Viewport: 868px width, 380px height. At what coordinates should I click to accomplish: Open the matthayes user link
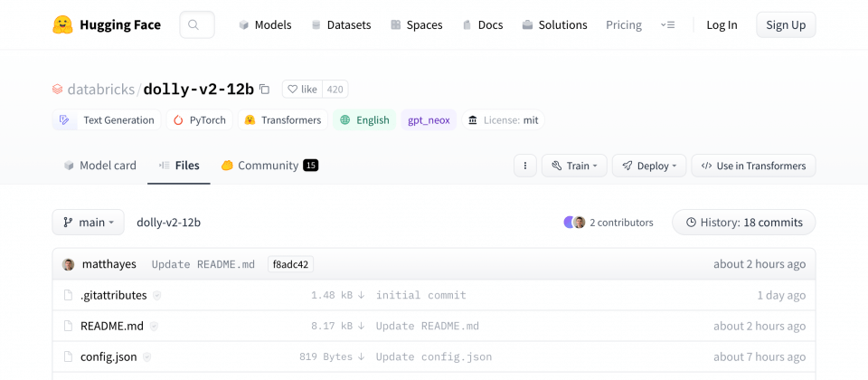[x=109, y=264]
